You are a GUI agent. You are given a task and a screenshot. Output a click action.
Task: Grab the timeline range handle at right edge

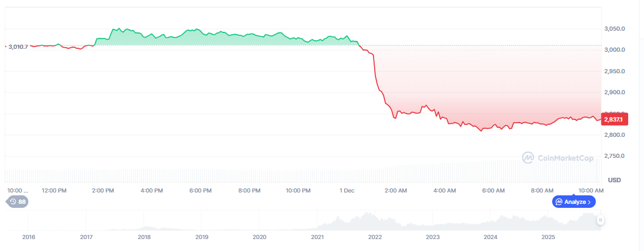[x=600, y=220]
